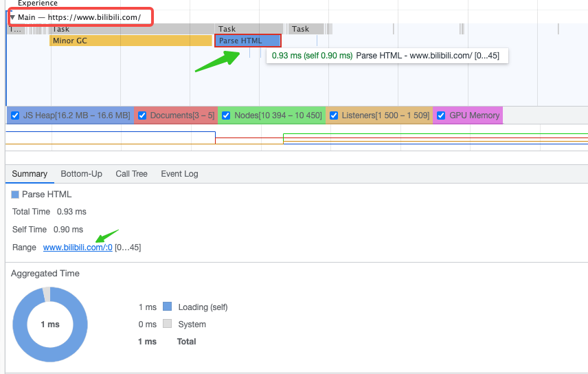This screenshot has width=588, height=374.
Task: Select the Task bar above Minor GC
Action: (x=131, y=29)
